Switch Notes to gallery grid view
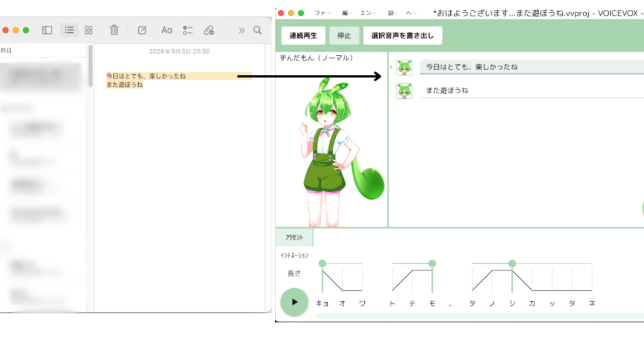This screenshot has height=358, width=644. click(x=89, y=30)
